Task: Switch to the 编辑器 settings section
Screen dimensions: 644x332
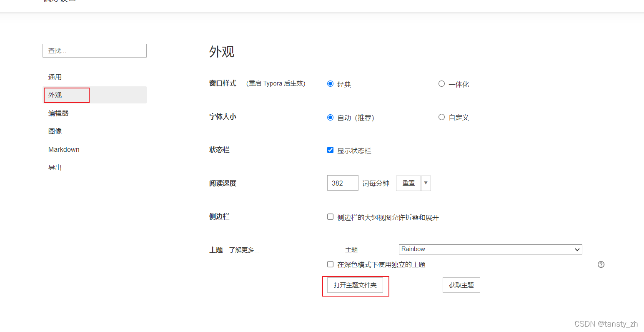Action: tap(58, 113)
